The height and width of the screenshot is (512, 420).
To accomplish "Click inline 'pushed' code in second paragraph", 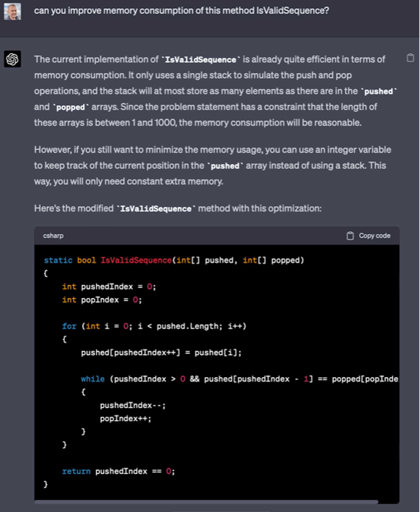I will coord(225,166).
